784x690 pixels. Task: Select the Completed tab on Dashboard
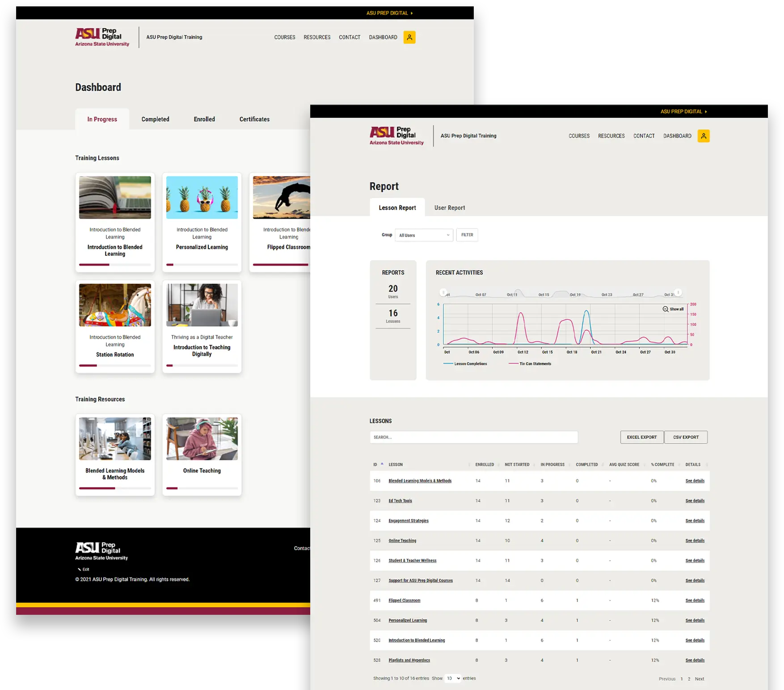pyautogui.click(x=155, y=119)
